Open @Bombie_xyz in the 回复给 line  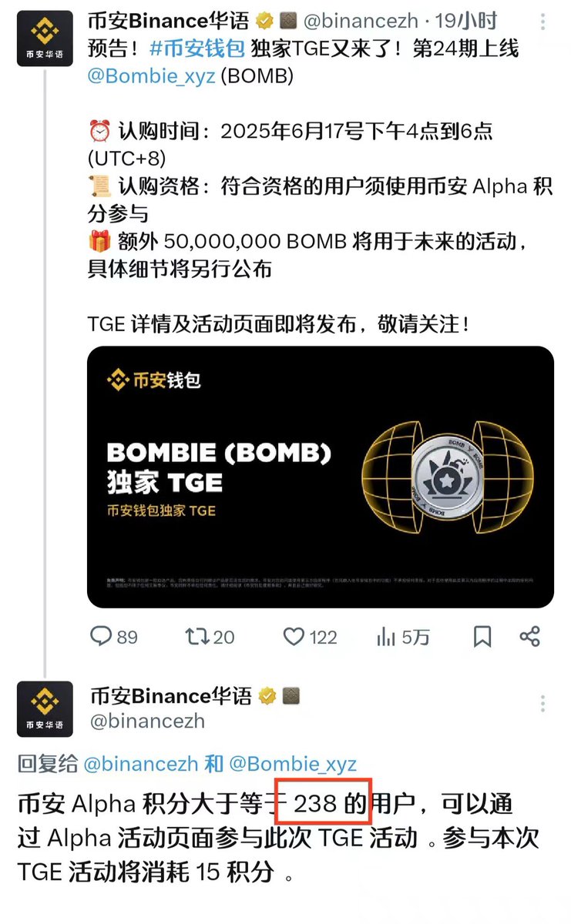pos(293,763)
